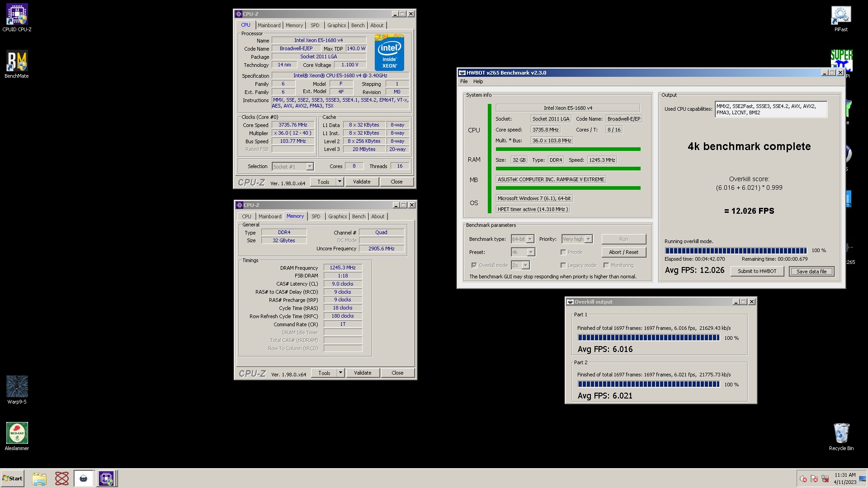Click Submit to HWBOT button
Image resolution: width=868 pixels, height=488 pixels.
[x=757, y=271]
